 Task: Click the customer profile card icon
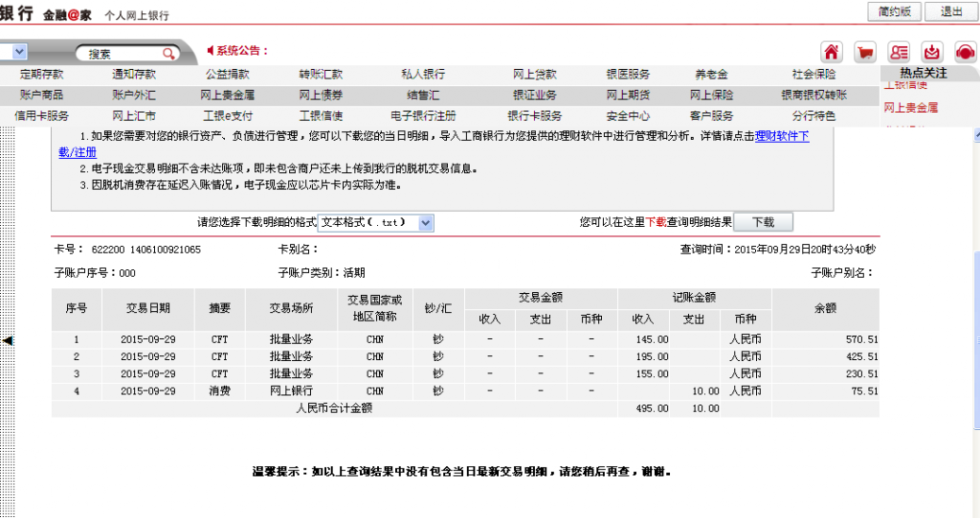point(899,52)
